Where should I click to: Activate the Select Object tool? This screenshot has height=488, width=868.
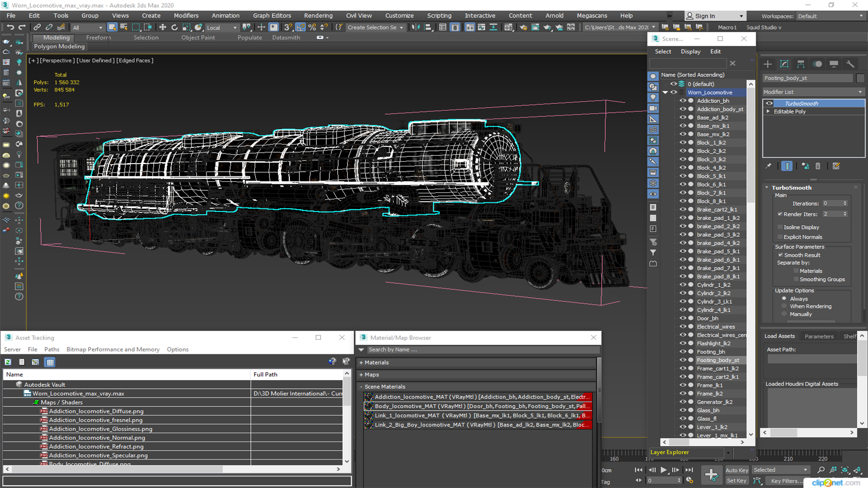(x=112, y=27)
